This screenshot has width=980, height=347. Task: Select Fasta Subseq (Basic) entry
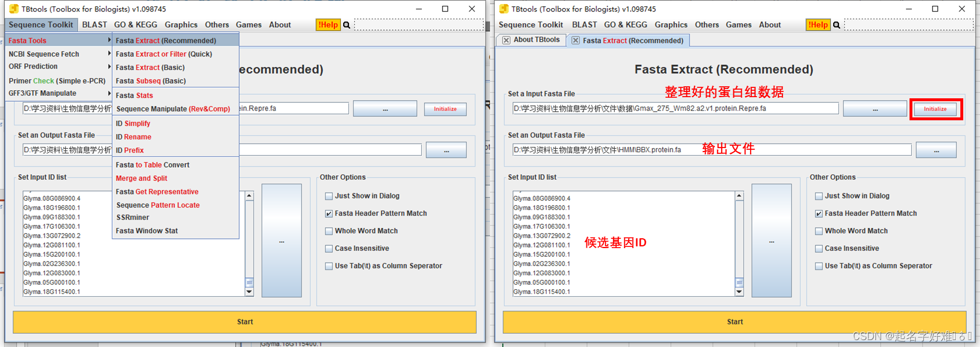pos(176,81)
